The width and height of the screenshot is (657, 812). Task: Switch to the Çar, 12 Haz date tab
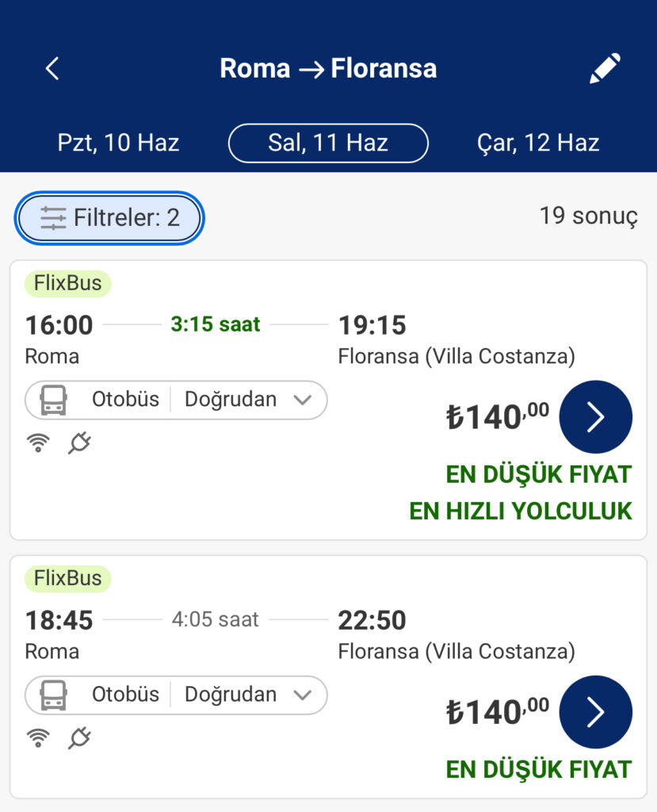[538, 143]
